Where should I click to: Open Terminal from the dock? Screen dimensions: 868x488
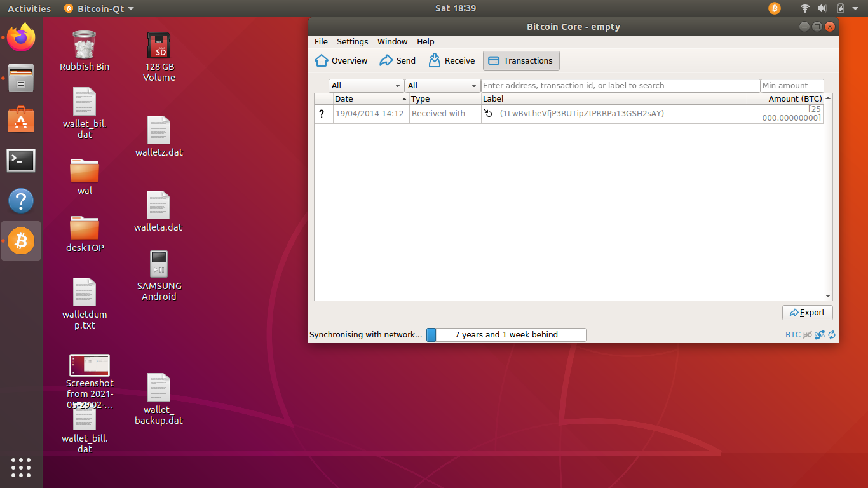coord(21,160)
